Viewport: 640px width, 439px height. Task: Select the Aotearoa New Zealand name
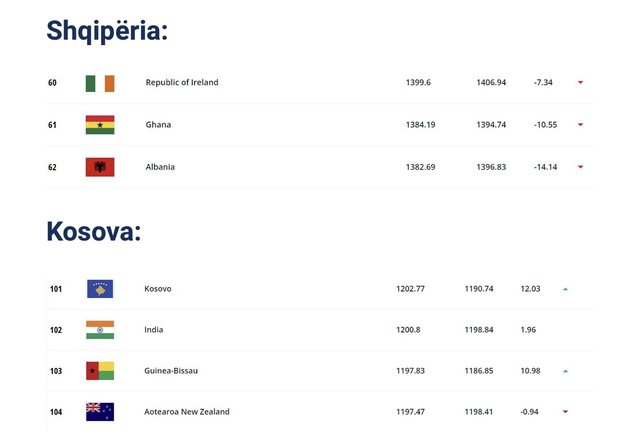coord(187,412)
